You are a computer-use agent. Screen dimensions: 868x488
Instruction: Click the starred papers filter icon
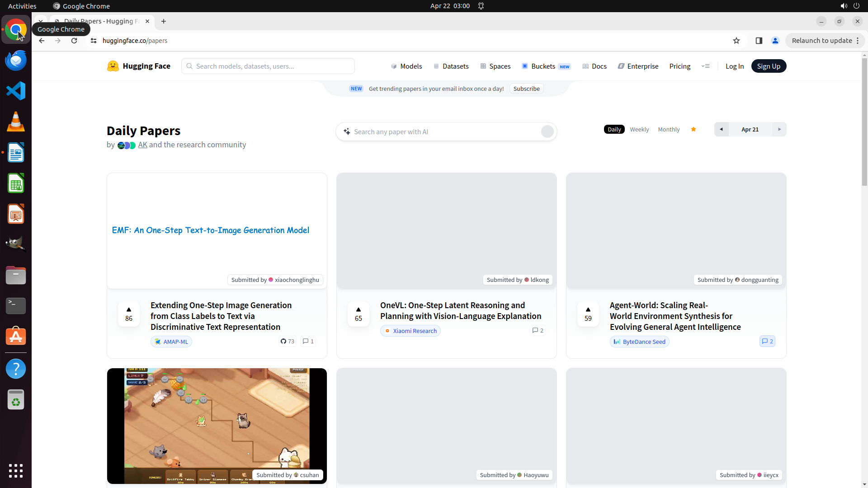pyautogui.click(x=693, y=129)
